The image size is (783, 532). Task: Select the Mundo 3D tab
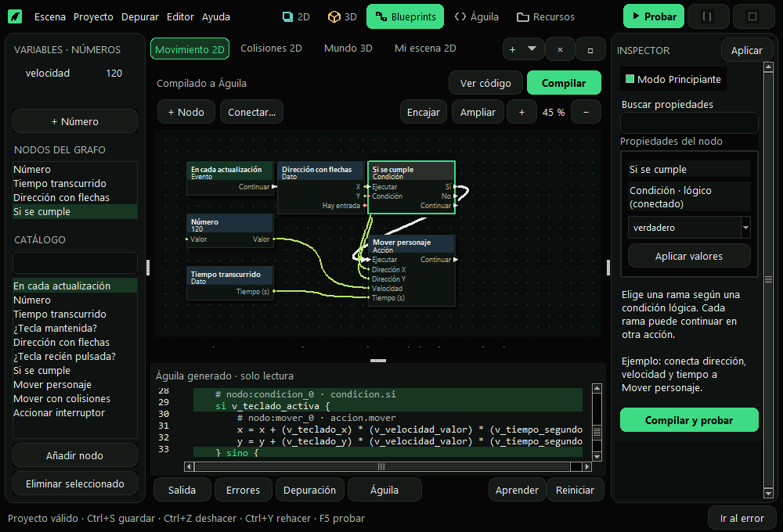pyautogui.click(x=348, y=49)
